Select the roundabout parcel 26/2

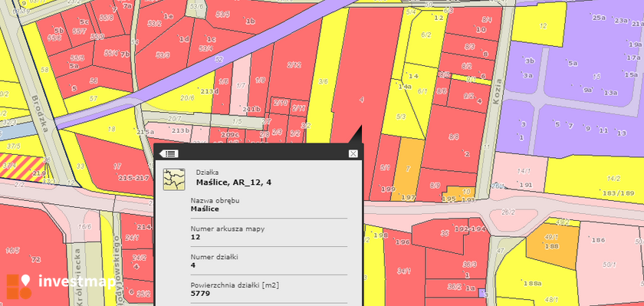coord(508,212)
